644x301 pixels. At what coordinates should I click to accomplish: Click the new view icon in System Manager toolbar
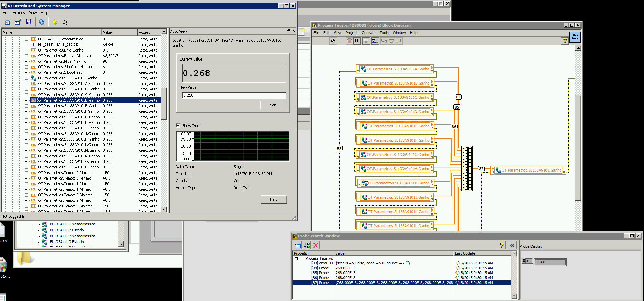coord(7,22)
